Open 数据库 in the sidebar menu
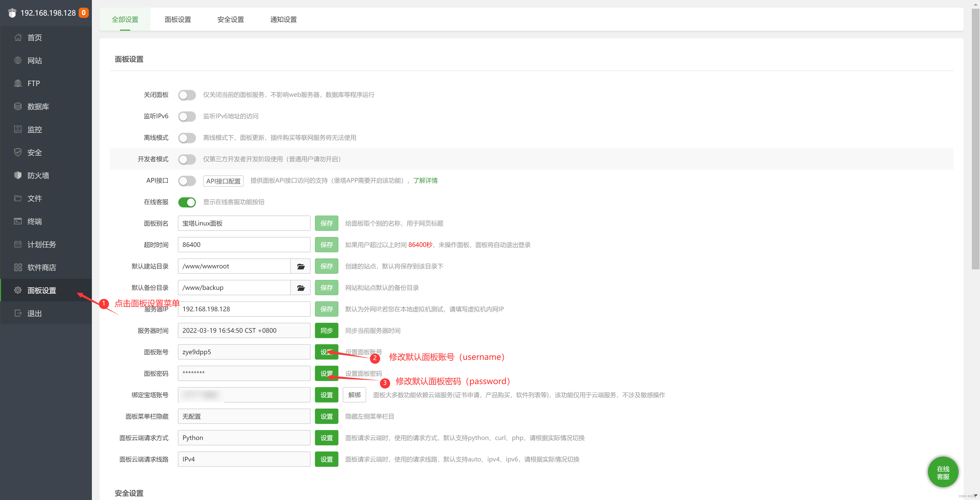 (x=46, y=106)
